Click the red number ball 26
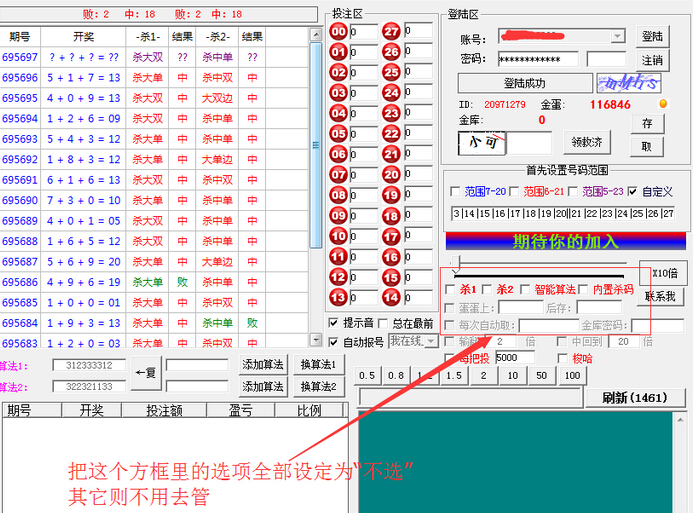Screen dimensions: 693x513 click(391, 52)
